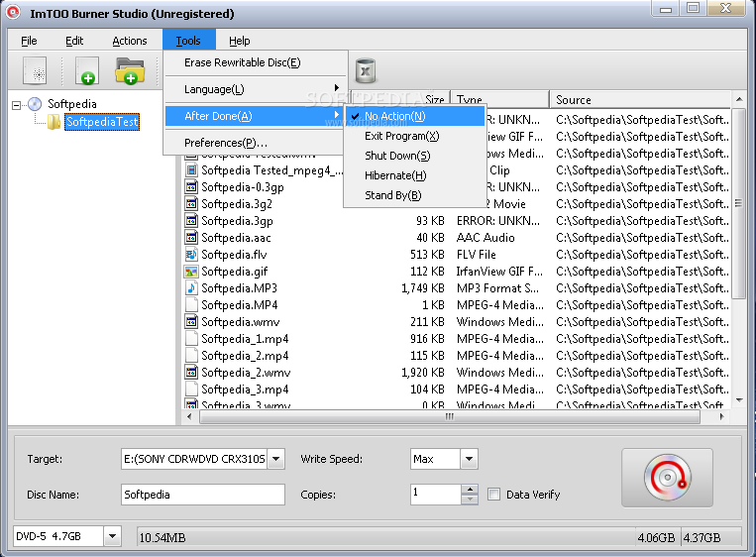The image size is (756, 557).
Task: Open the Help menu
Action: (239, 41)
